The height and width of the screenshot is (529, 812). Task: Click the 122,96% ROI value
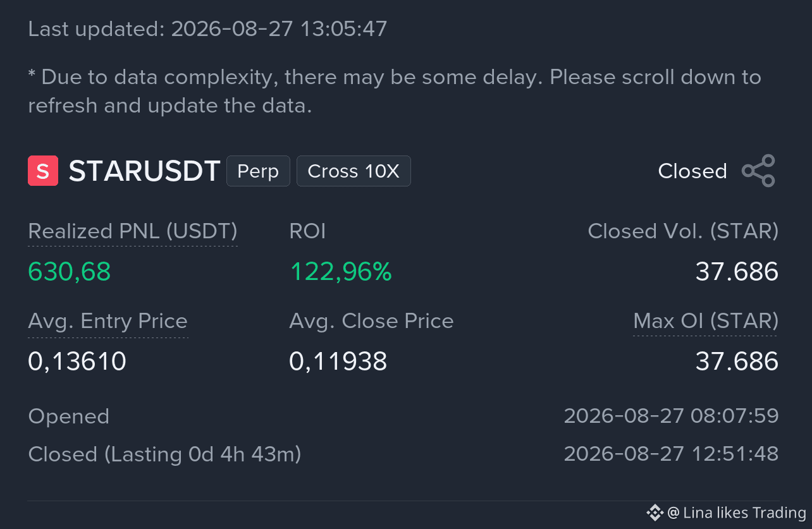[341, 272]
